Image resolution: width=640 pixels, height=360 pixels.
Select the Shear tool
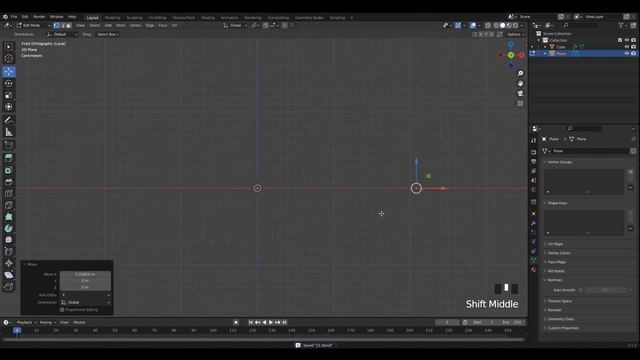coord(9,275)
